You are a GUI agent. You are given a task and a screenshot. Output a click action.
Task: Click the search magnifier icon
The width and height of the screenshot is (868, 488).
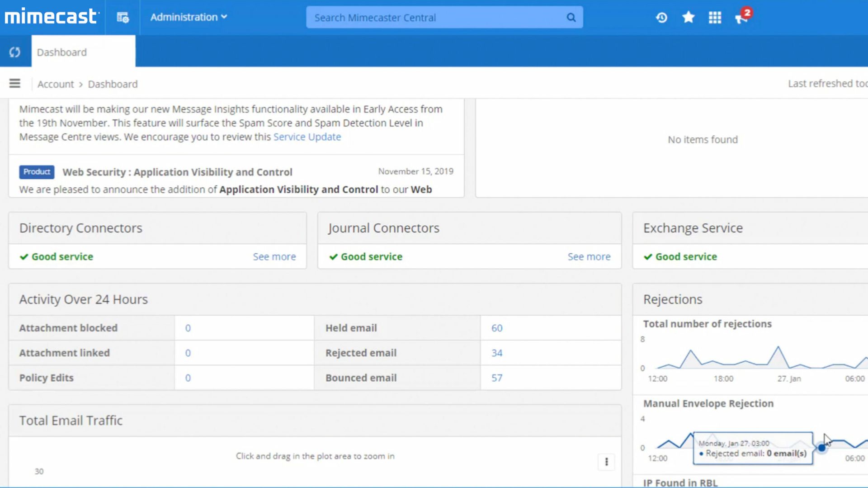[571, 18]
